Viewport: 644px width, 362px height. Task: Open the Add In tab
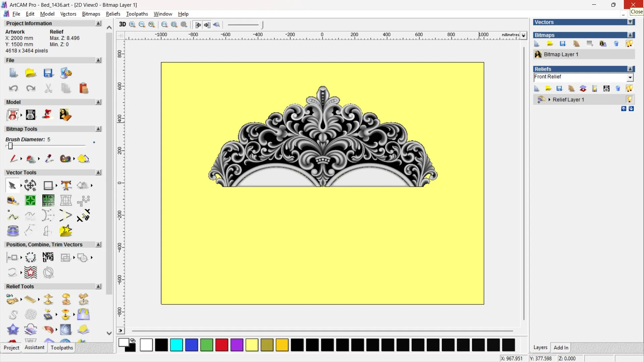[x=561, y=348]
